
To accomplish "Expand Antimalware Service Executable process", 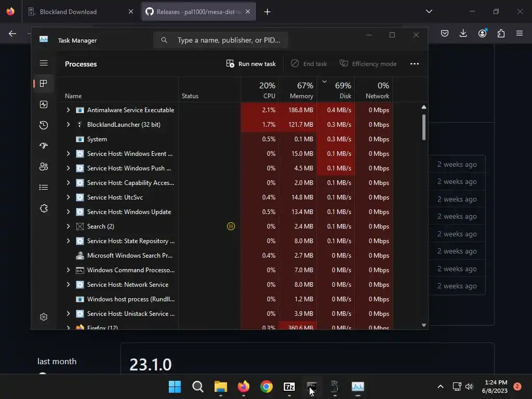I will pyautogui.click(x=68, y=110).
